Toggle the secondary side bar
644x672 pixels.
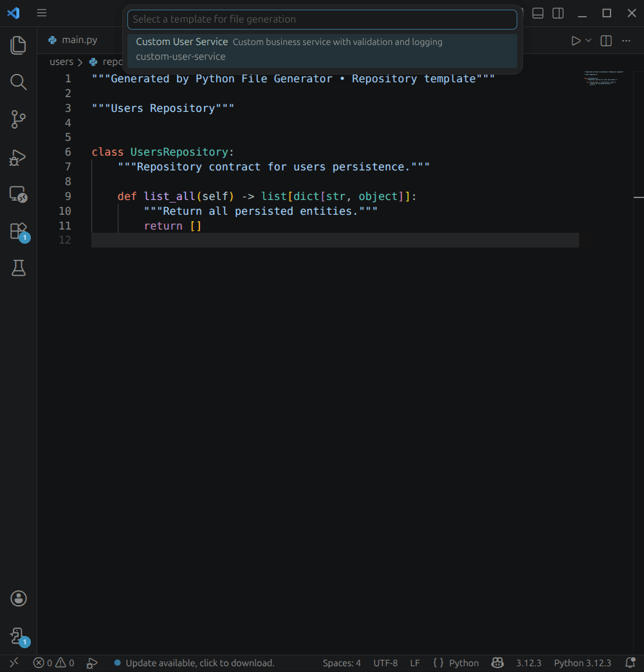(x=557, y=13)
